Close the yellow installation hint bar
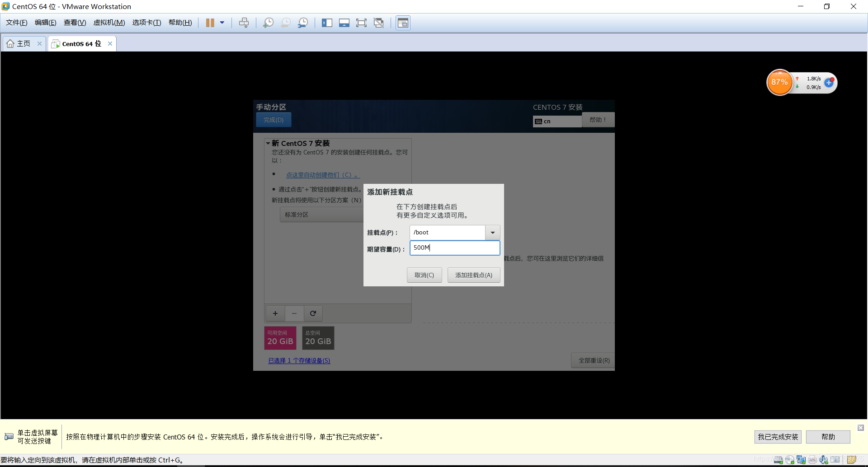This screenshot has width=868, height=467. click(861, 428)
